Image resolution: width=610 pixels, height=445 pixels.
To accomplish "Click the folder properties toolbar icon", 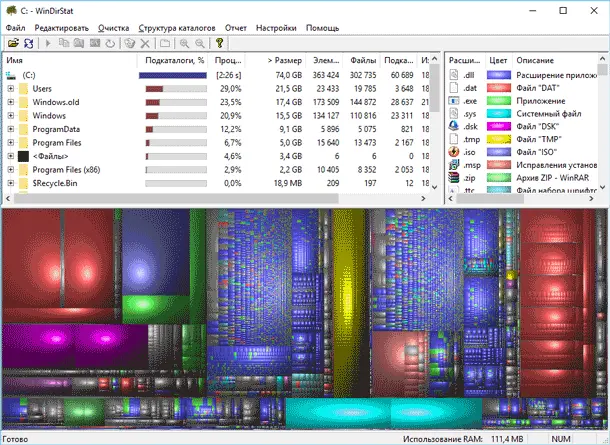I will [165, 43].
